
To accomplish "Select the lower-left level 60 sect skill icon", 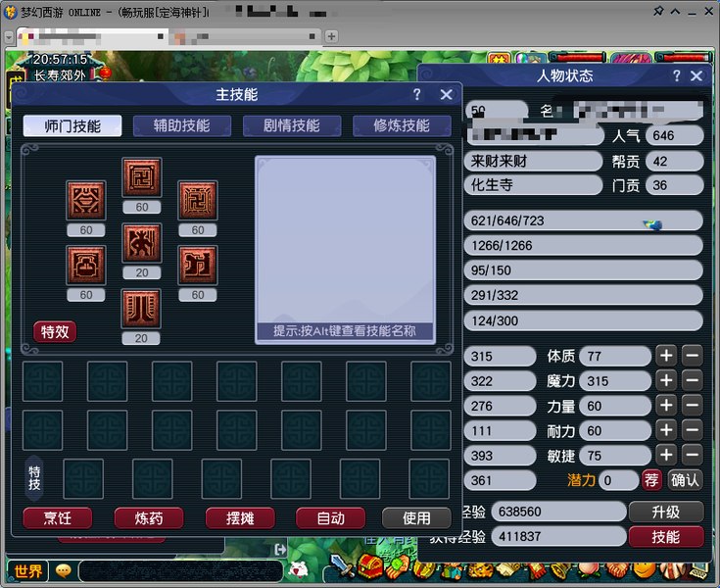I will (x=86, y=265).
